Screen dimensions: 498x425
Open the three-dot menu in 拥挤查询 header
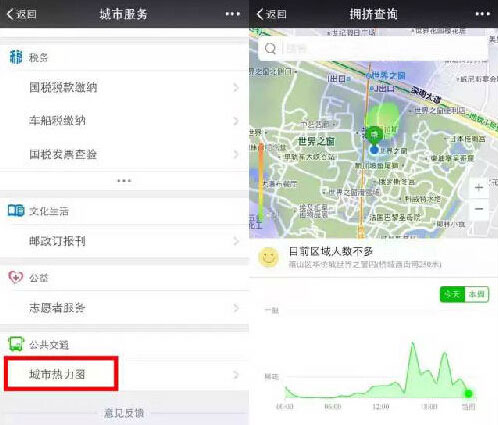(x=482, y=14)
